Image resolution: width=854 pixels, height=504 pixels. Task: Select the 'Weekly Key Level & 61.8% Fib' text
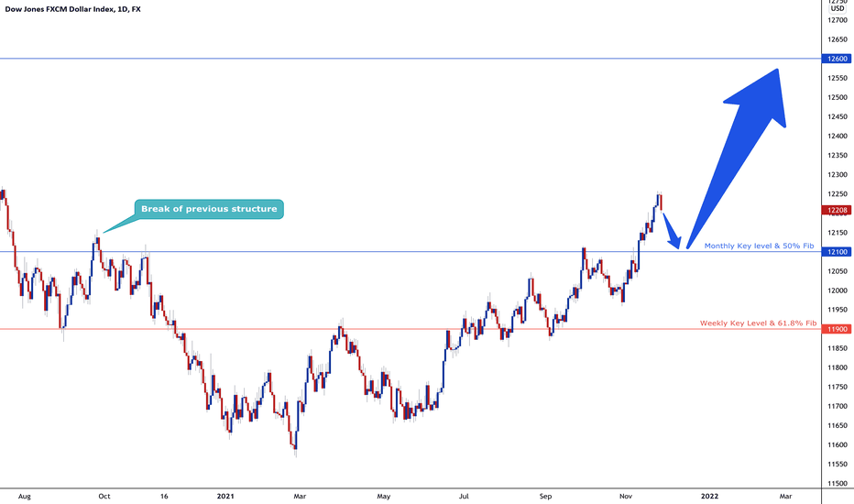click(x=758, y=323)
